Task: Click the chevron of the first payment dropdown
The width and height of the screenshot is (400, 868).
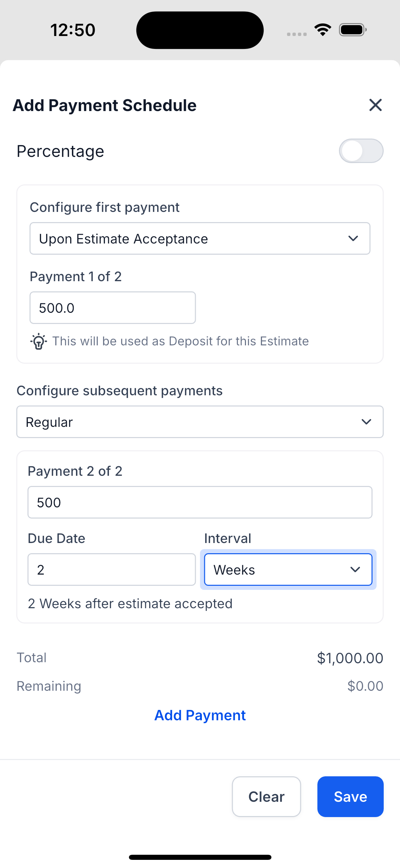Action: pos(353,239)
